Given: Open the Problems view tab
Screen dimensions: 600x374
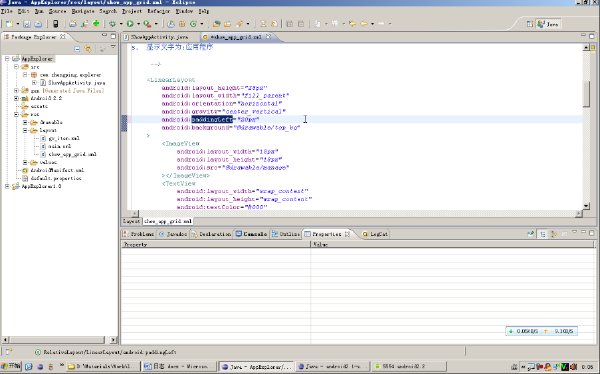Looking at the screenshot, I should click(139, 234).
